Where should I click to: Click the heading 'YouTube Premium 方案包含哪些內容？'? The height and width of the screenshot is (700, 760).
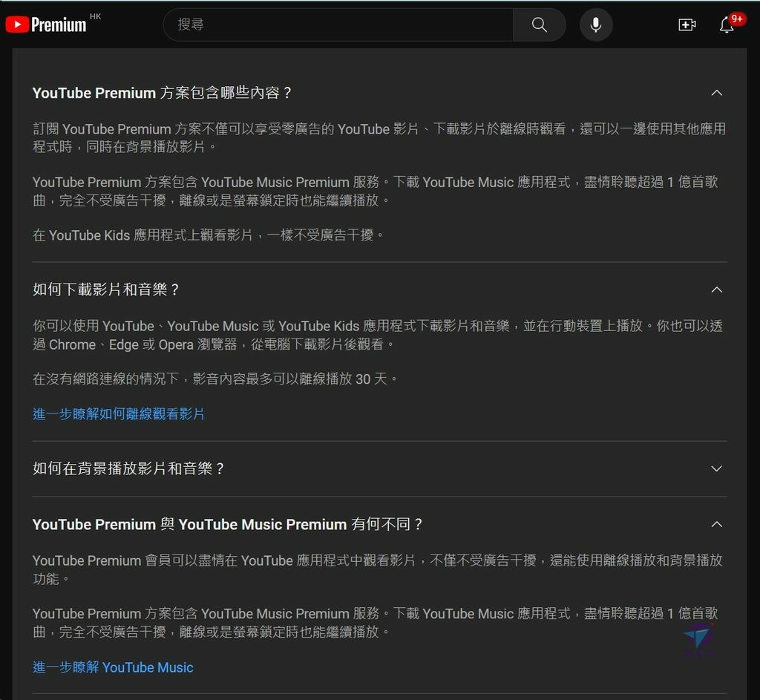163,93
